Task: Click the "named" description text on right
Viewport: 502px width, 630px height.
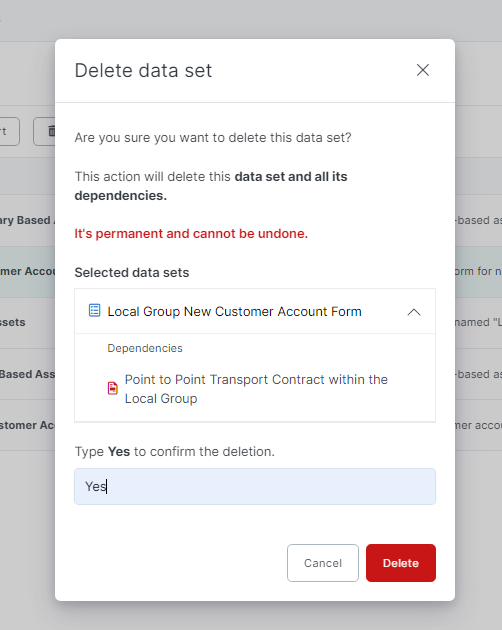Action: tap(478, 322)
